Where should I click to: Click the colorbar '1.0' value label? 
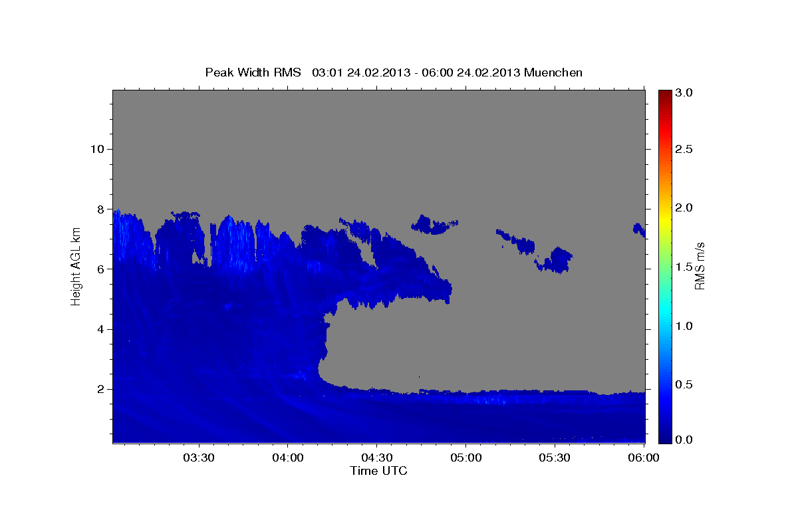tap(684, 327)
